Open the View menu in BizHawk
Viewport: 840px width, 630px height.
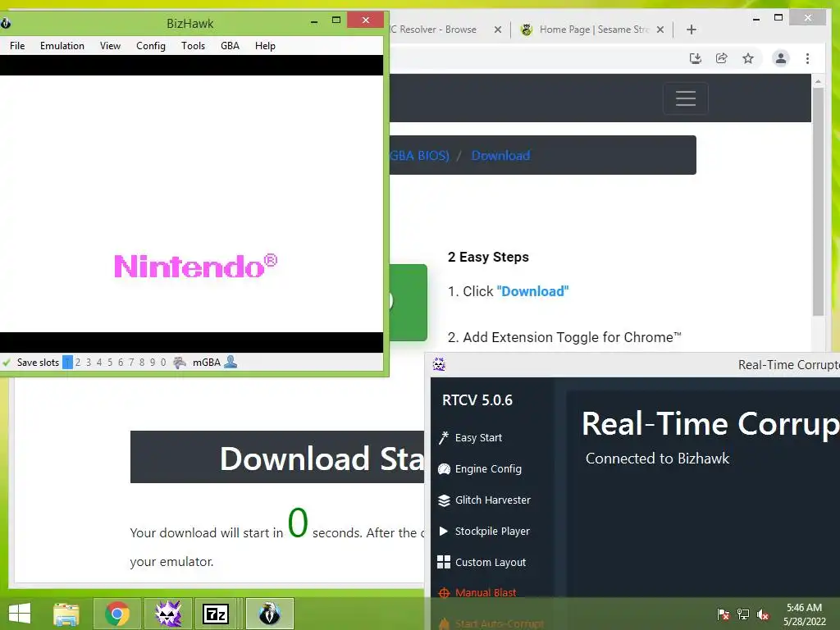pos(111,46)
